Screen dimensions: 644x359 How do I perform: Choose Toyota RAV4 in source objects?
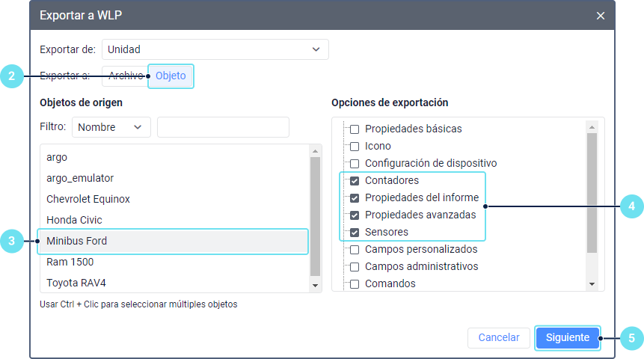click(x=78, y=283)
